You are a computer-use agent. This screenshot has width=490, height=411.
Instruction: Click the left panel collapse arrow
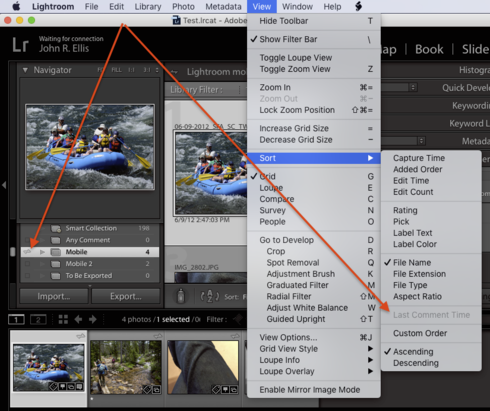[x=4, y=185]
